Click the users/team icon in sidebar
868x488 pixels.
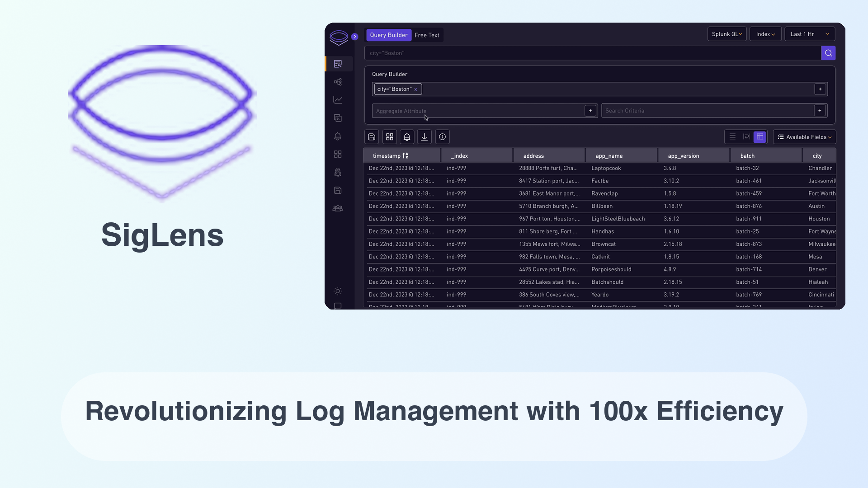(338, 209)
